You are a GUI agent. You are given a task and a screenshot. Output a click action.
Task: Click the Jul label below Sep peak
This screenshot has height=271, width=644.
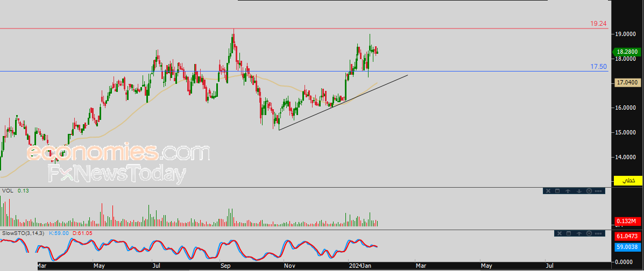[157, 266]
